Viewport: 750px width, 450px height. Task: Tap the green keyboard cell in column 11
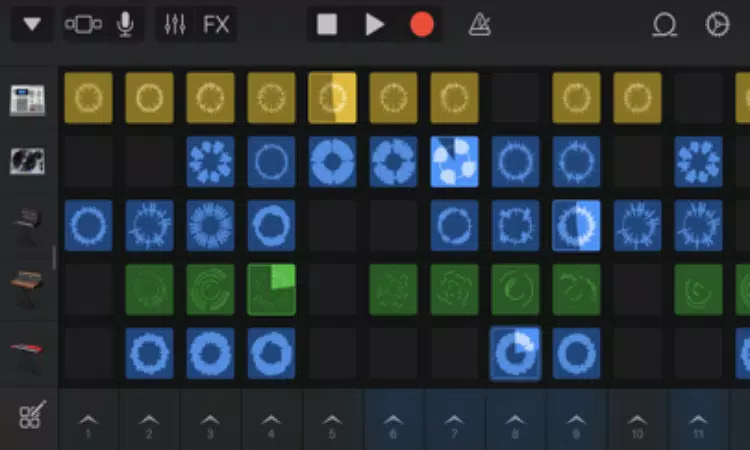coord(698,290)
